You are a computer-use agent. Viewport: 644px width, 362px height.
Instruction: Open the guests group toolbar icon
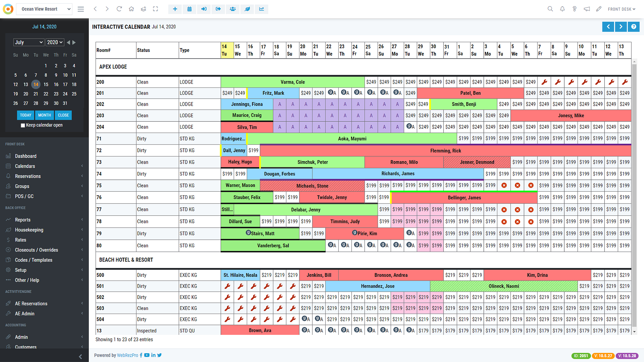coord(233,9)
